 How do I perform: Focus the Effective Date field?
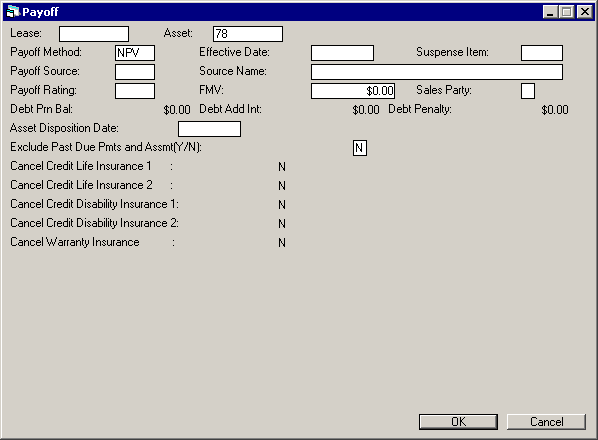pyautogui.click(x=342, y=53)
